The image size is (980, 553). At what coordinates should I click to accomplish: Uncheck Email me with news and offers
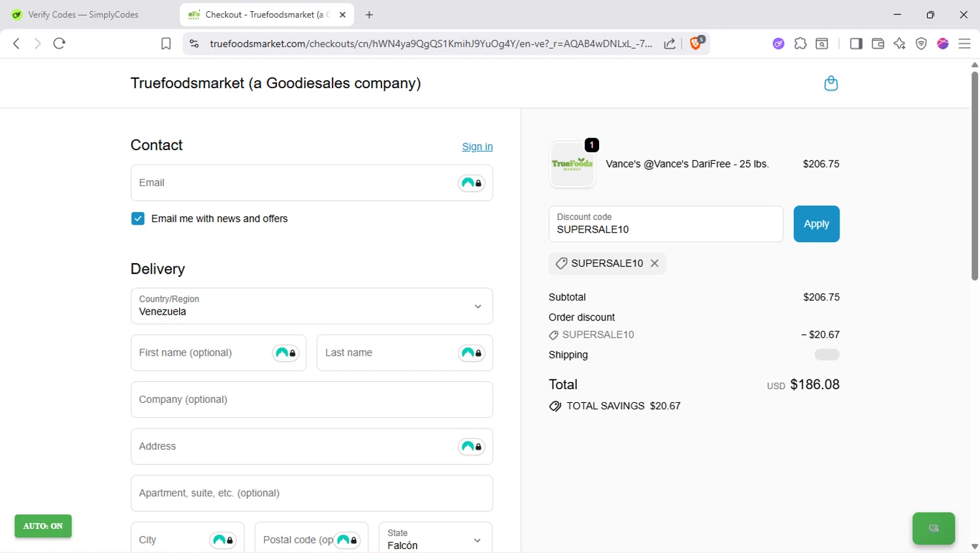click(x=138, y=219)
